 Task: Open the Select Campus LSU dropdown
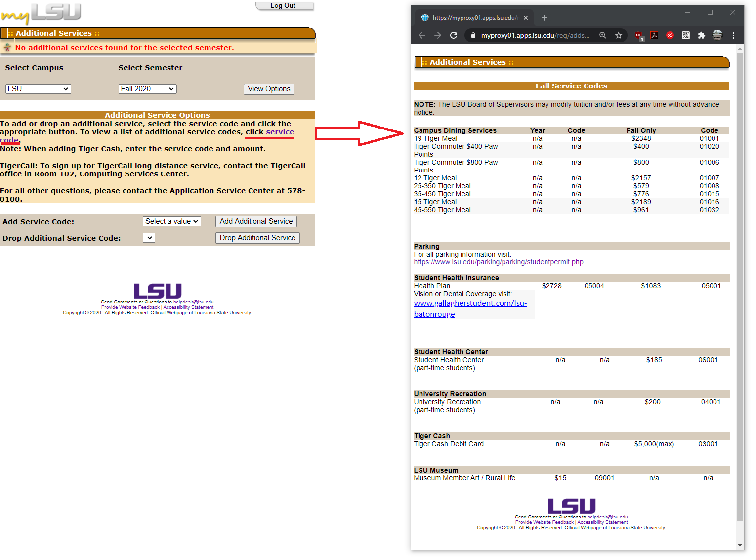point(38,89)
